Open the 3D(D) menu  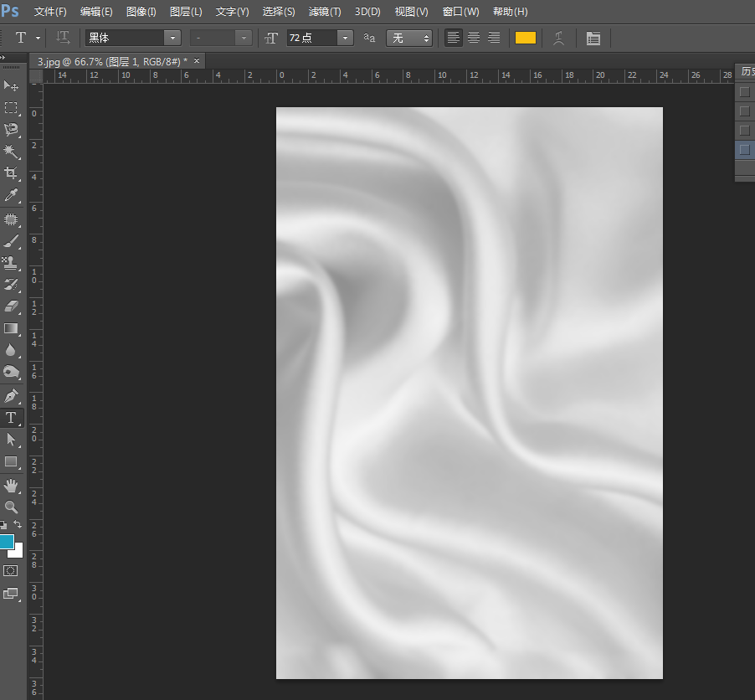pos(367,12)
